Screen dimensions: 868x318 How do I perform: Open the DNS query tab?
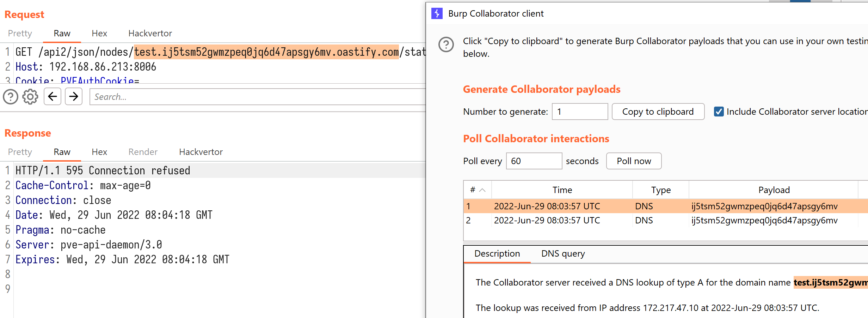tap(563, 254)
